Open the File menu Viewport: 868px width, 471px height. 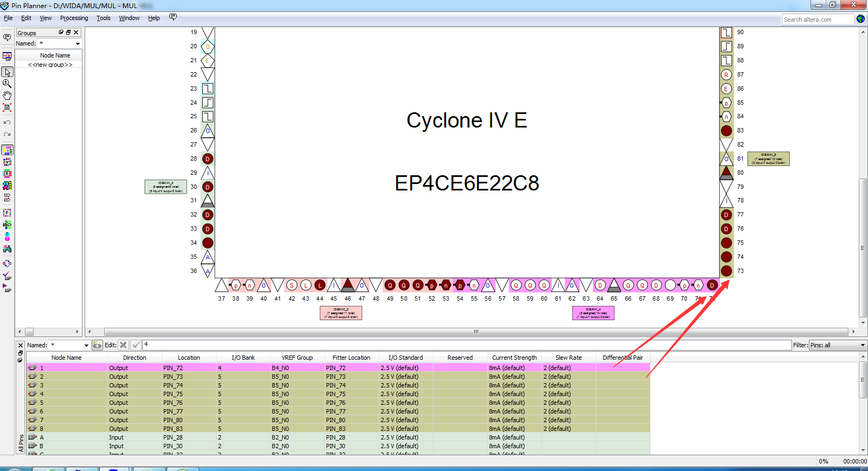point(8,18)
